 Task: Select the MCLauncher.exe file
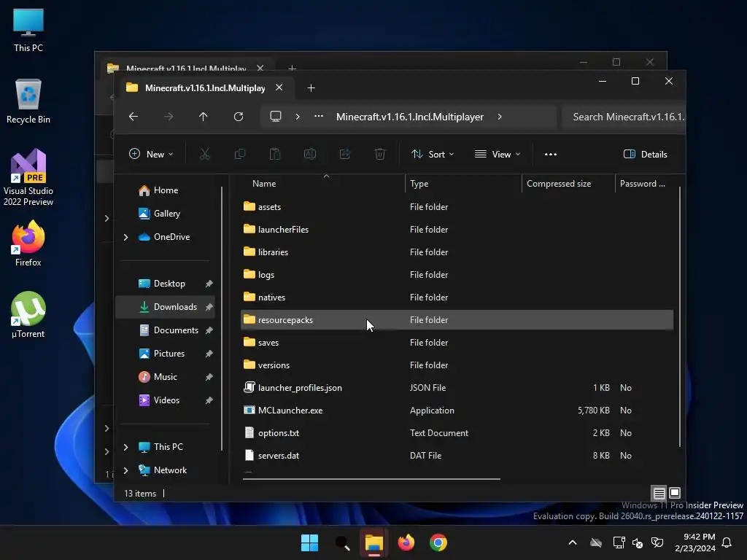tap(457, 411)
